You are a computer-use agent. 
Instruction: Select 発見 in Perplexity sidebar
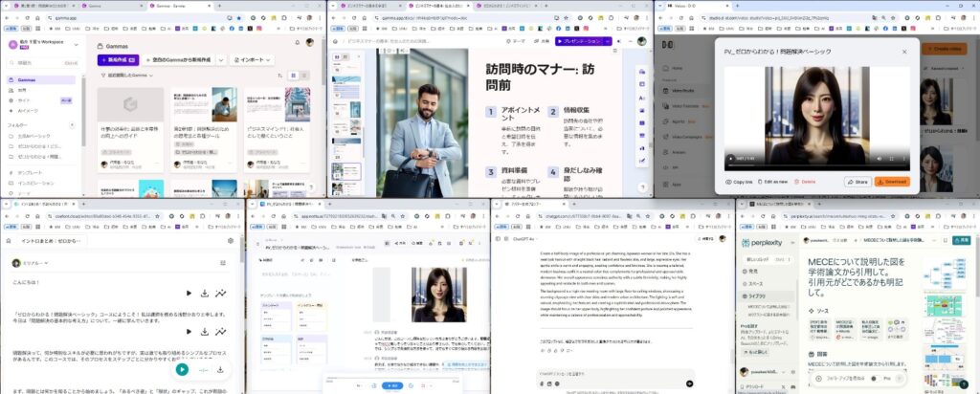point(752,272)
